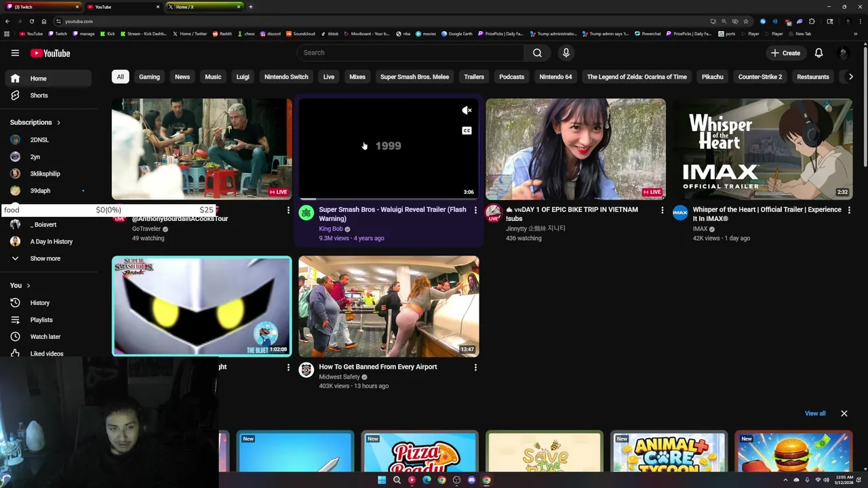This screenshot has height=488, width=868.
Task: Select the Nintendo Switch filter chip
Action: (x=286, y=77)
